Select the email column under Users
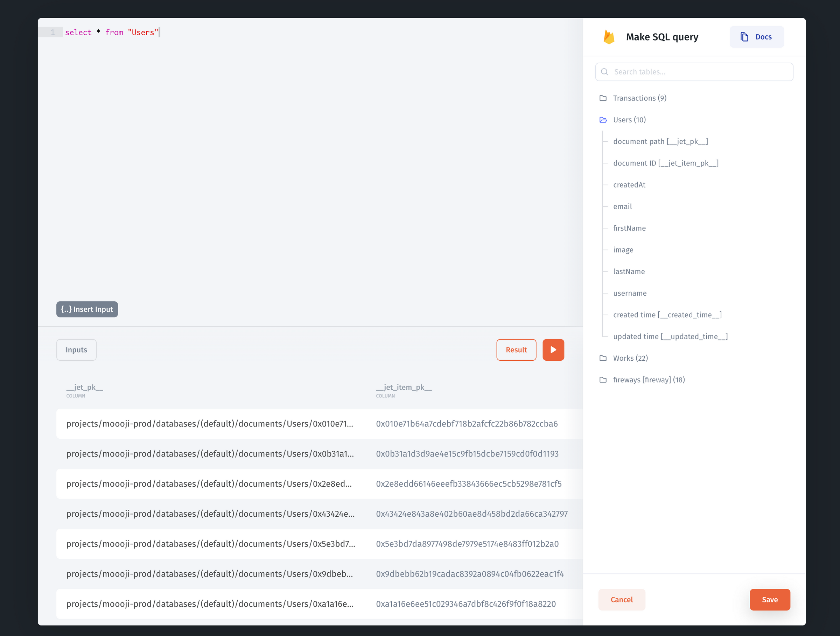This screenshot has height=636, width=840. click(622, 206)
